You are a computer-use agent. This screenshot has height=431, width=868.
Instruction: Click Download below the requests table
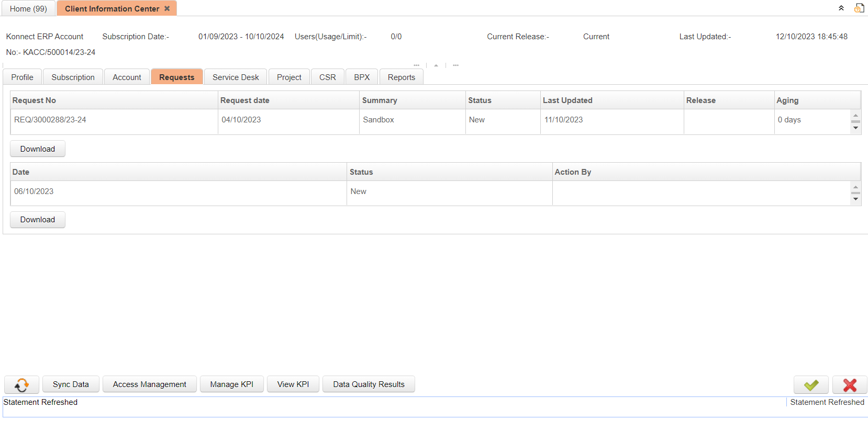(38, 149)
